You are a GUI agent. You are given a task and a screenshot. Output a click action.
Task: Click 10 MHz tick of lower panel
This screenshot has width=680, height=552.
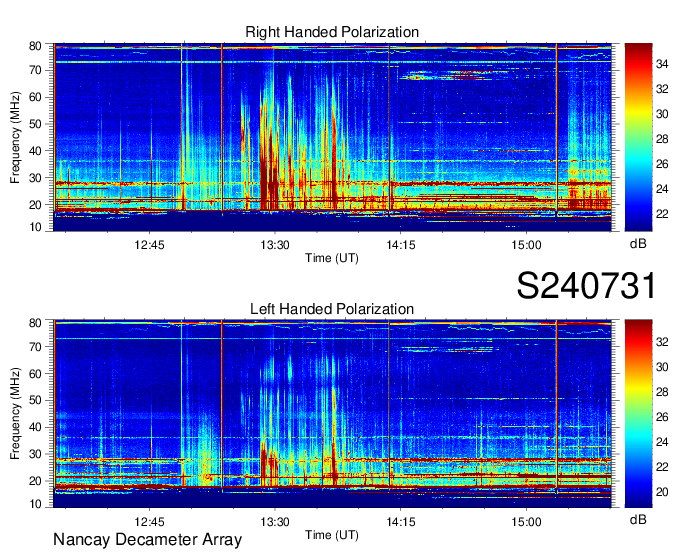point(35,504)
